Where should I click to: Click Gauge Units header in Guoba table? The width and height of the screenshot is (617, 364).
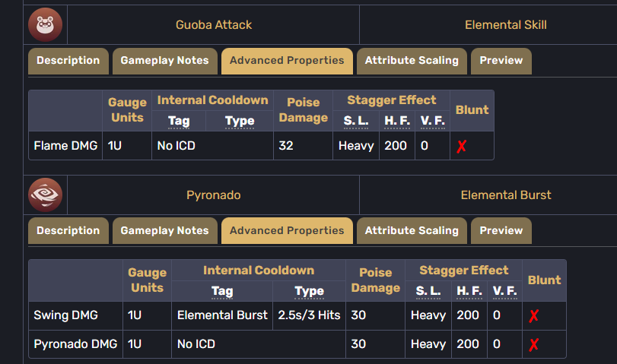[126, 109]
